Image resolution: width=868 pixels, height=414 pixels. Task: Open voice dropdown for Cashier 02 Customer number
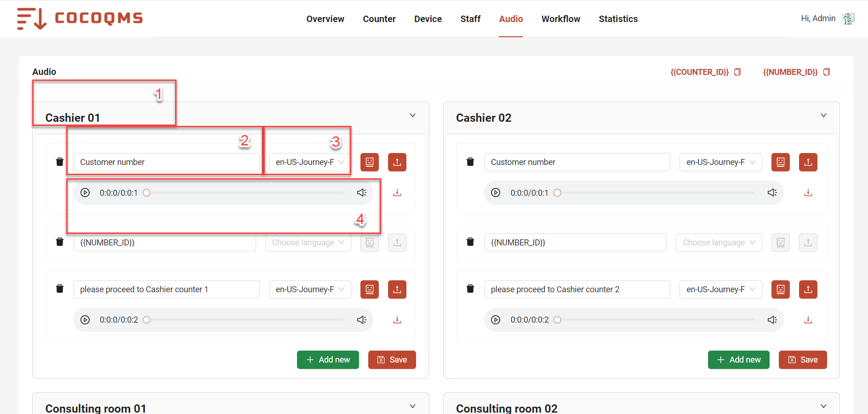click(x=720, y=162)
